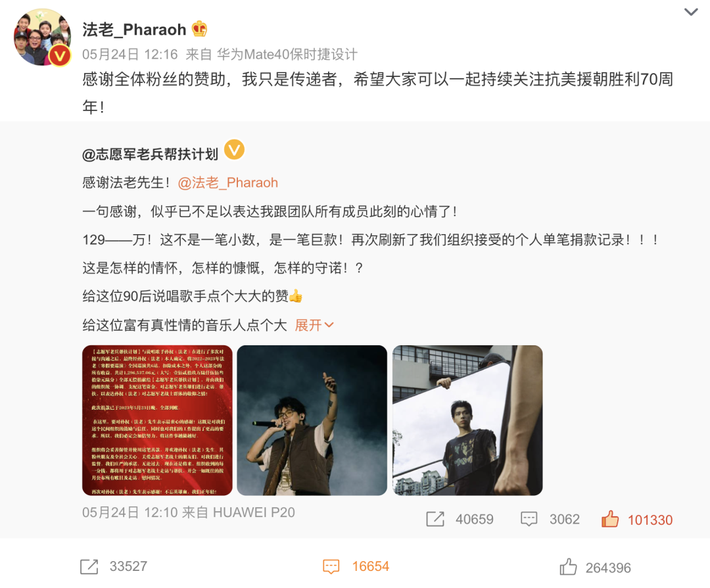The height and width of the screenshot is (588, 710).
Task: Toggle like on this post (264396)
Action: [x=568, y=567]
